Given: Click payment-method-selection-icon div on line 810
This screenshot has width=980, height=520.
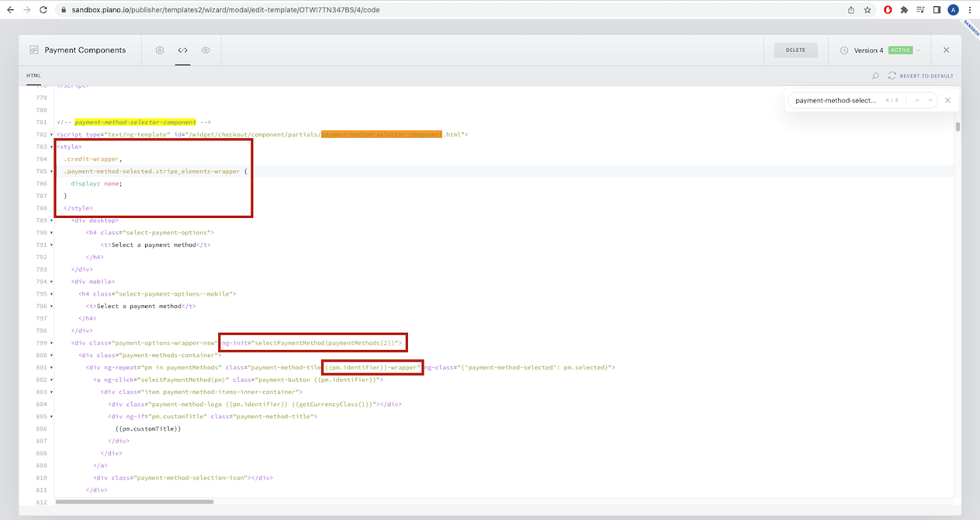Looking at the screenshot, I should click(183, 478).
